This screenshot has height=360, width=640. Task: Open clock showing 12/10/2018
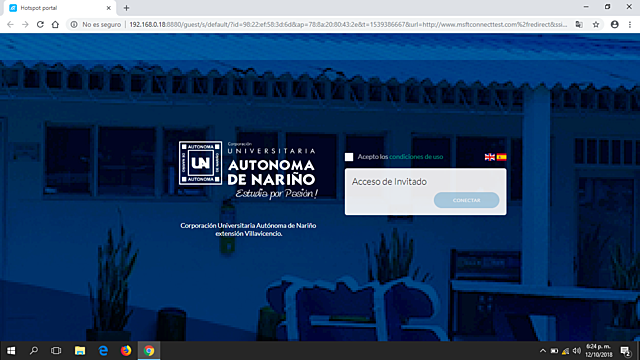(599, 351)
